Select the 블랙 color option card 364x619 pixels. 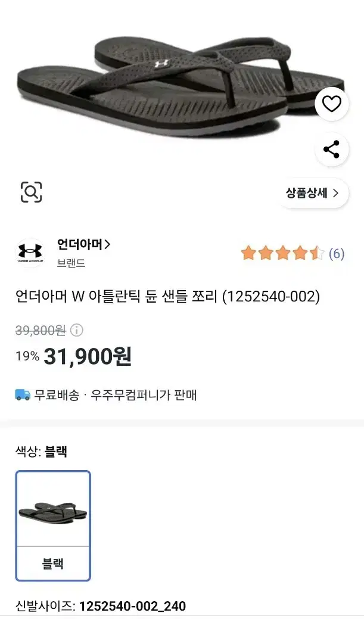click(x=53, y=525)
